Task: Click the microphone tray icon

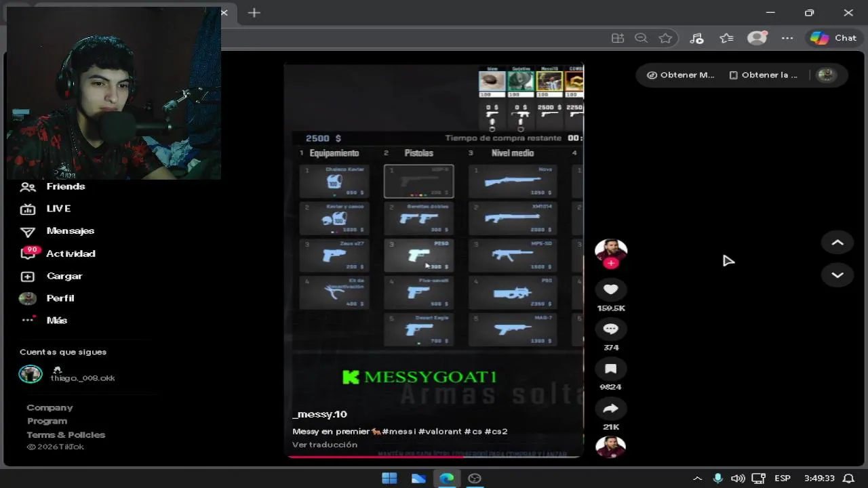Action: (x=717, y=479)
